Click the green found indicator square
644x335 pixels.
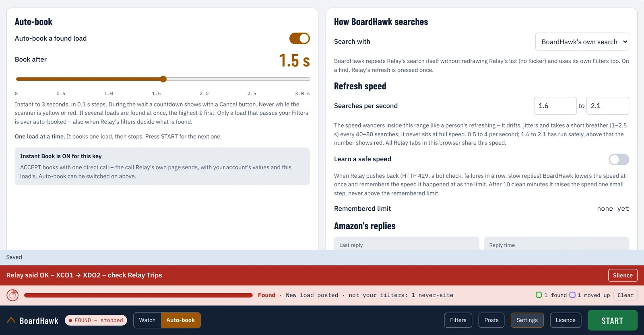[x=539, y=295]
